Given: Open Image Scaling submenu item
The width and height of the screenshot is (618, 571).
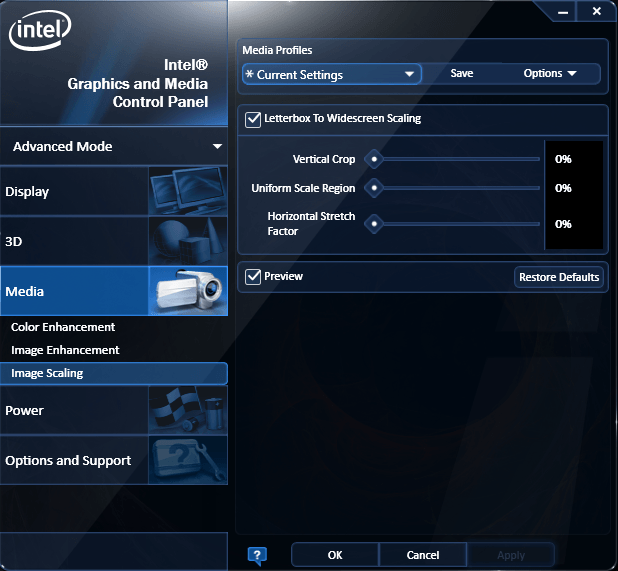Looking at the screenshot, I should pos(114,373).
